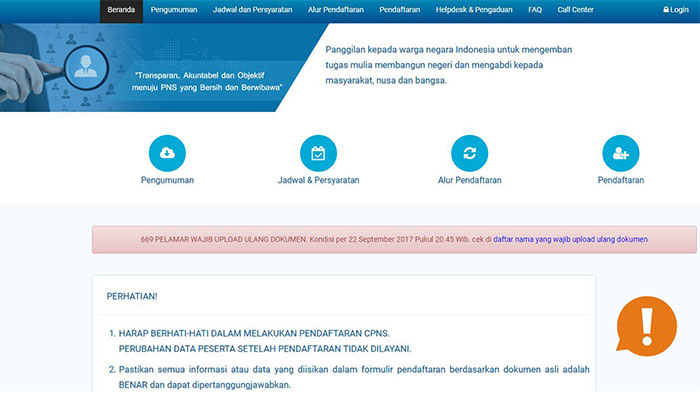Open daftar nama yang wajib upload ulang dokumen link
Image resolution: width=700 pixels, height=393 pixels.
pyautogui.click(x=570, y=239)
